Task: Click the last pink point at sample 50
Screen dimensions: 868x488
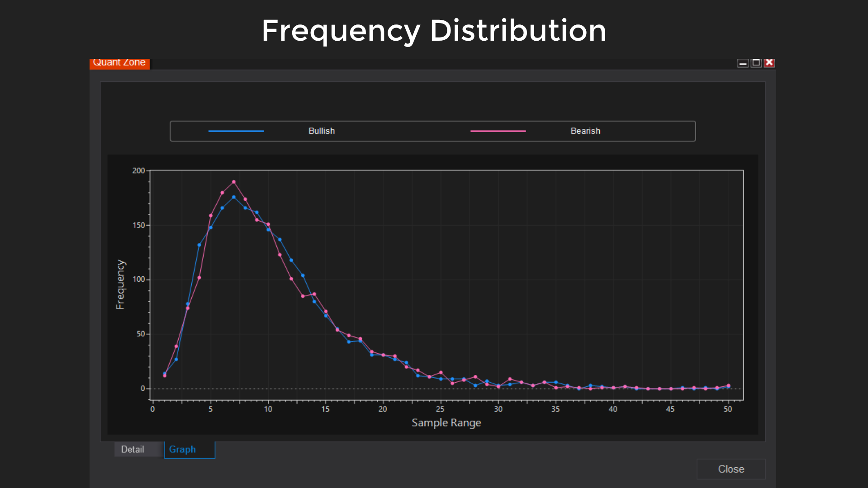Action: [728, 386]
